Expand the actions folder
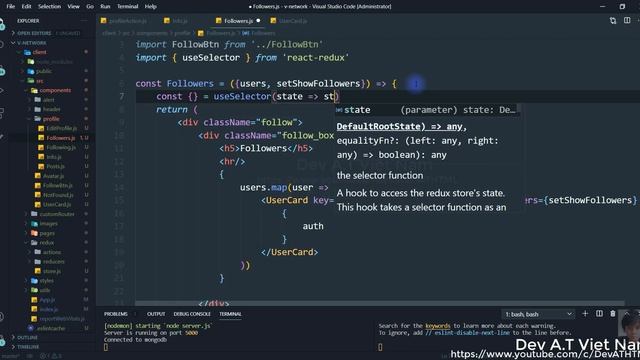This screenshot has width=640, height=360. [52, 252]
